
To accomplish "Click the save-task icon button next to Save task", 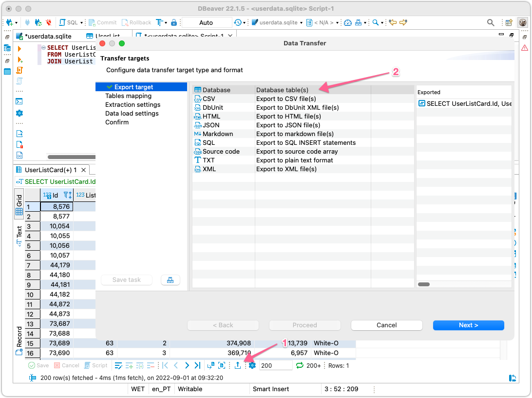I will pyautogui.click(x=171, y=280).
